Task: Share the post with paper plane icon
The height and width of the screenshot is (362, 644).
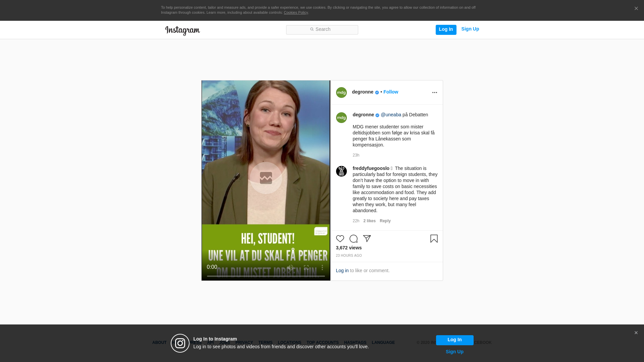Action: tap(367, 239)
